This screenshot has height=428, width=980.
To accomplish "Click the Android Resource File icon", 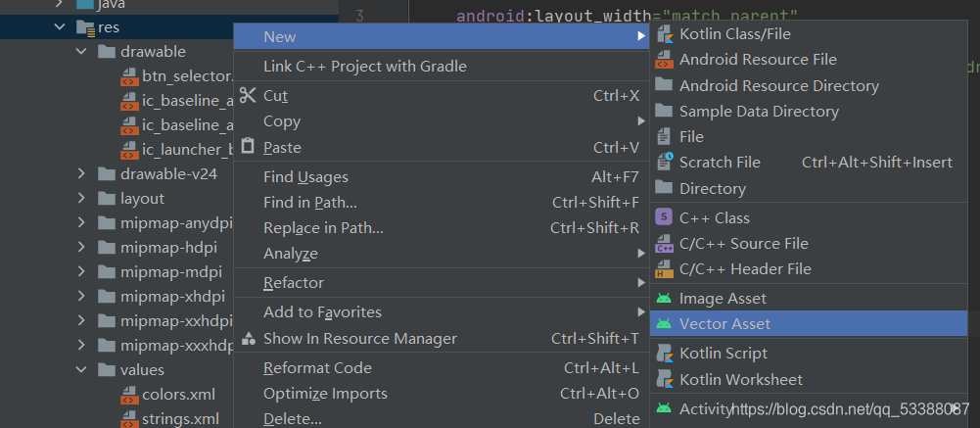I will pyautogui.click(x=664, y=60).
